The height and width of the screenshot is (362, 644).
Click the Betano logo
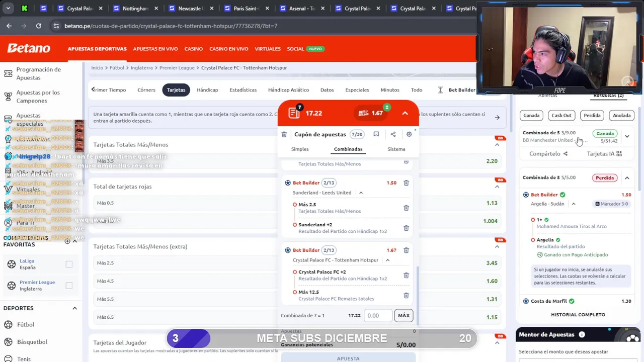pos(29,48)
